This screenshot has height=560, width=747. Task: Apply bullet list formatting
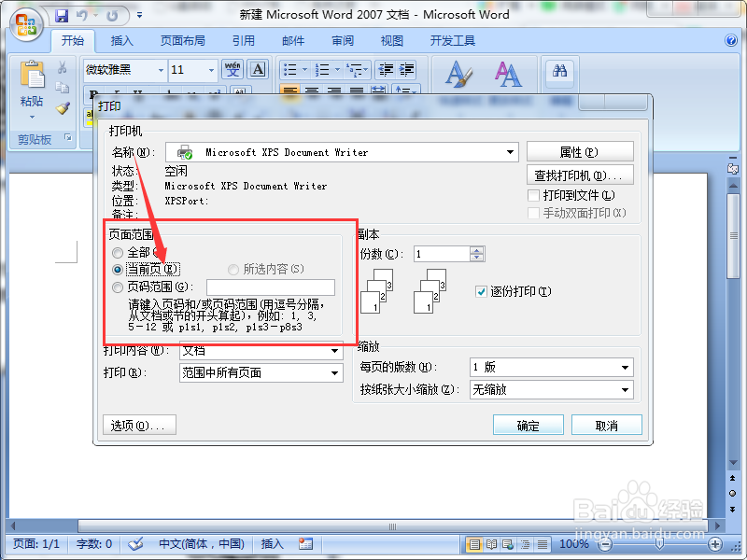[x=289, y=70]
